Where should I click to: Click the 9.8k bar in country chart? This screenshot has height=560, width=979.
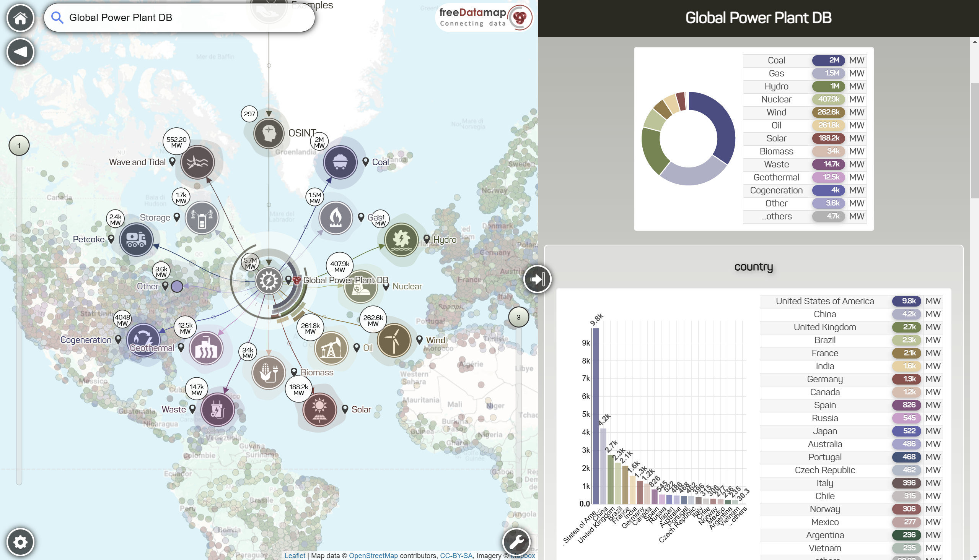pos(596,416)
